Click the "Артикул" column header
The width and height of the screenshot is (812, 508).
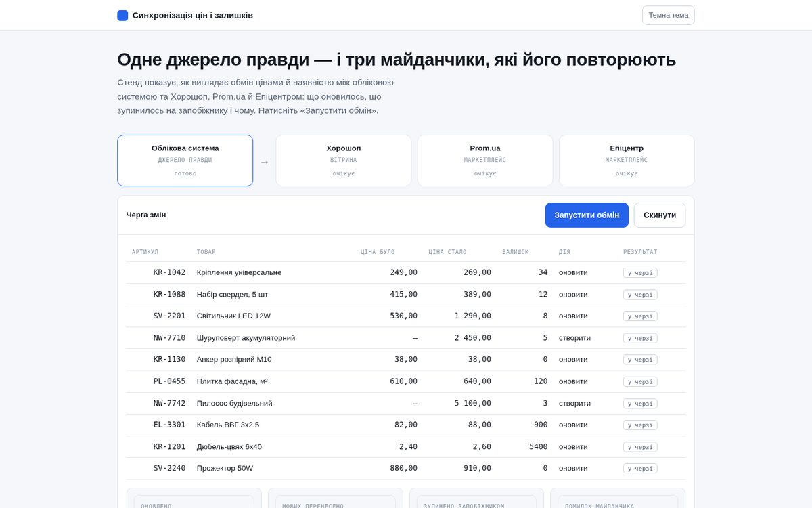(145, 252)
